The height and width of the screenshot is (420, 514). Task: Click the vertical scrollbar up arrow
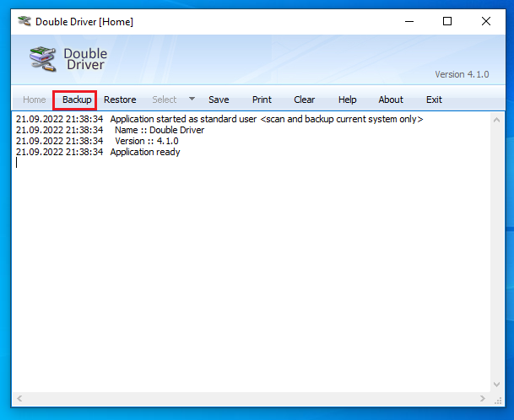click(x=496, y=121)
